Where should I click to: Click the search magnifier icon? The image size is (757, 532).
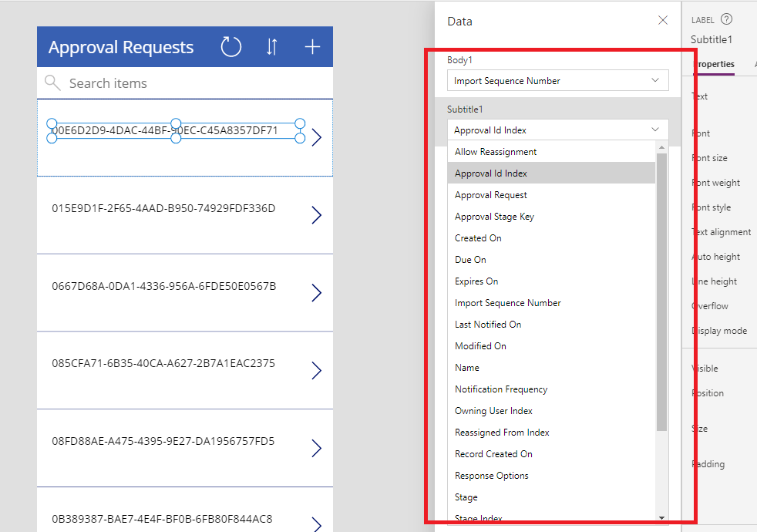coord(52,83)
